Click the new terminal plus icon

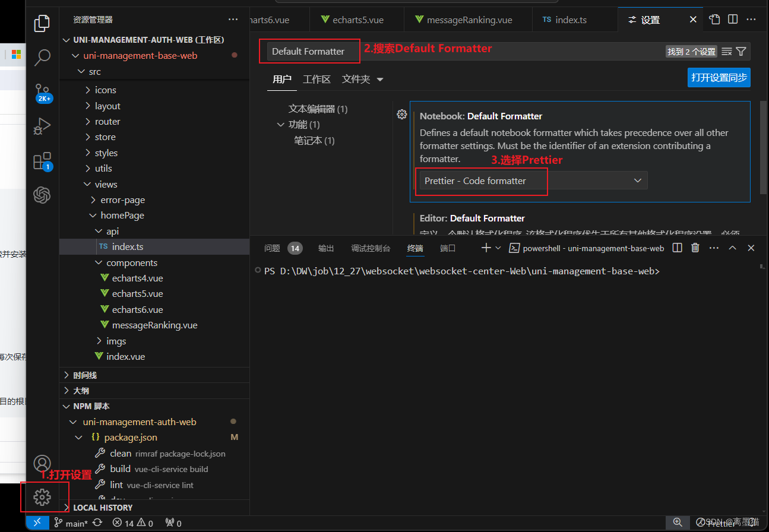486,248
